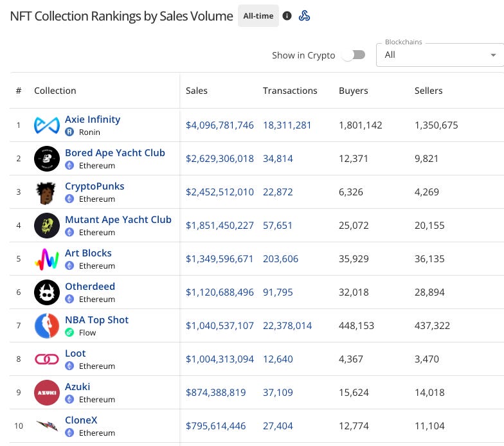
Task: Click Bored Ape sales $2,629,306,018
Action: tap(220, 159)
